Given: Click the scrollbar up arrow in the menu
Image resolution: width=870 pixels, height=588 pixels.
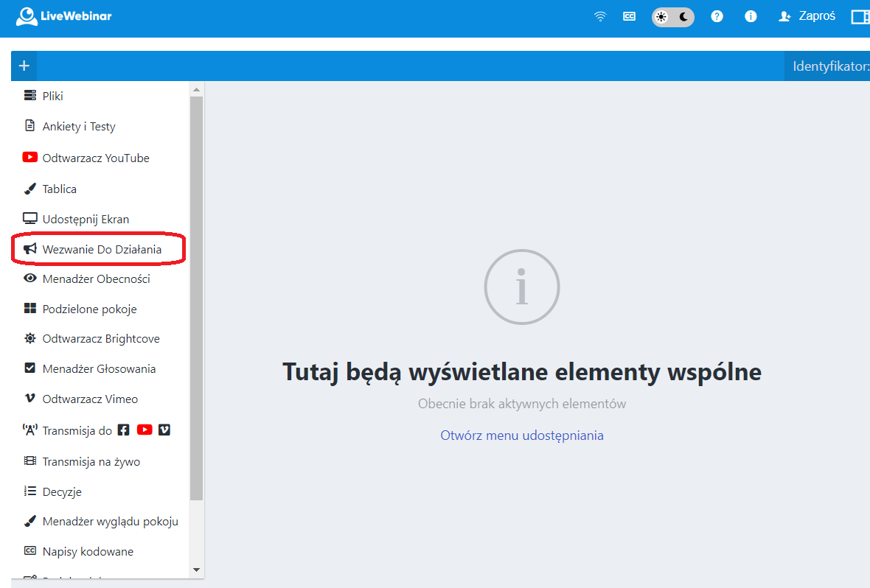Looking at the screenshot, I should [x=196, y=90].
